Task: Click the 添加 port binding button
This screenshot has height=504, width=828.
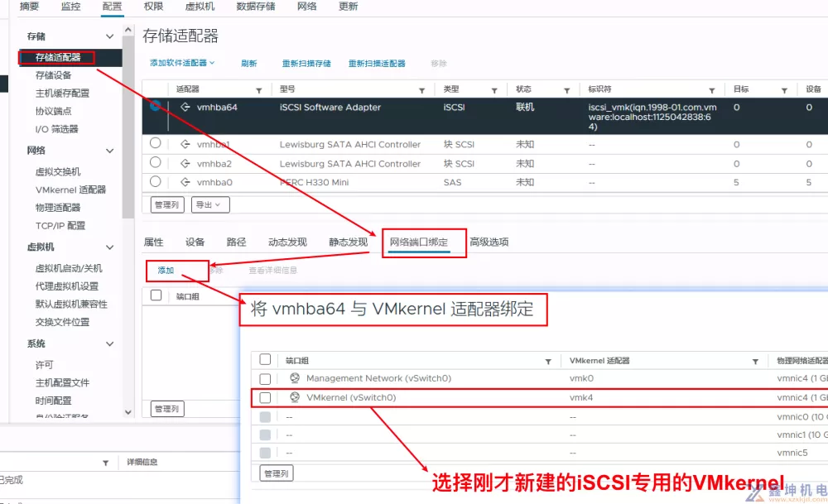Action: click(166, 271)
